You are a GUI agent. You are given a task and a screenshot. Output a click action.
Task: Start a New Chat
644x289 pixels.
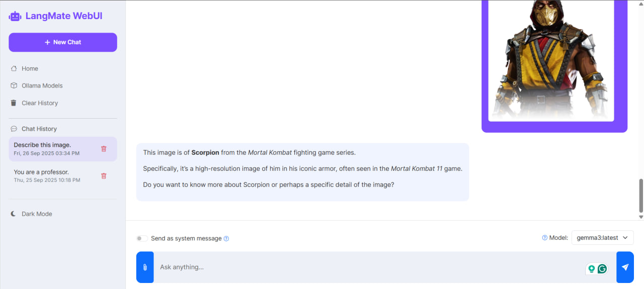(63, 42)
